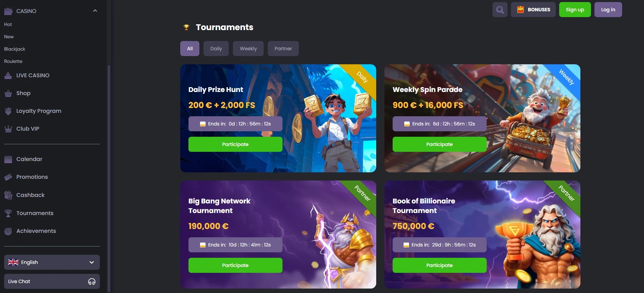644x293 pixels.
Task: Participate in Daily Prize Hunt
Action: point(235,144)
